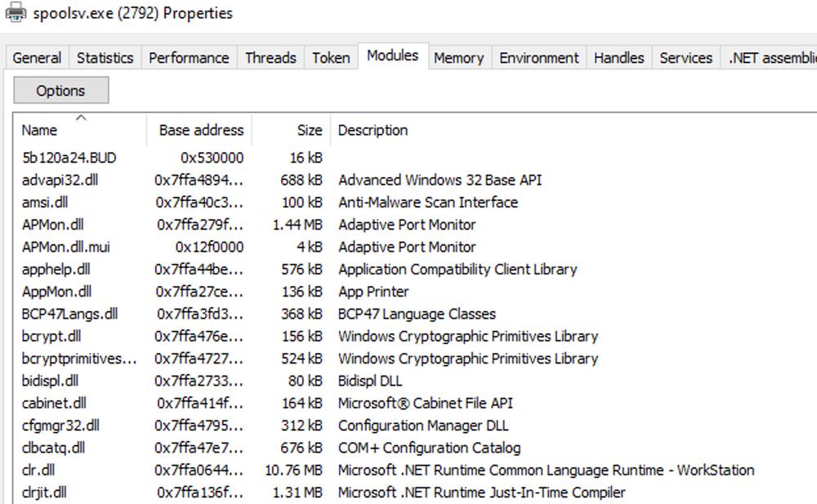Open the Performance tab
Screen dimensions: 817x504
pos(189,58)
